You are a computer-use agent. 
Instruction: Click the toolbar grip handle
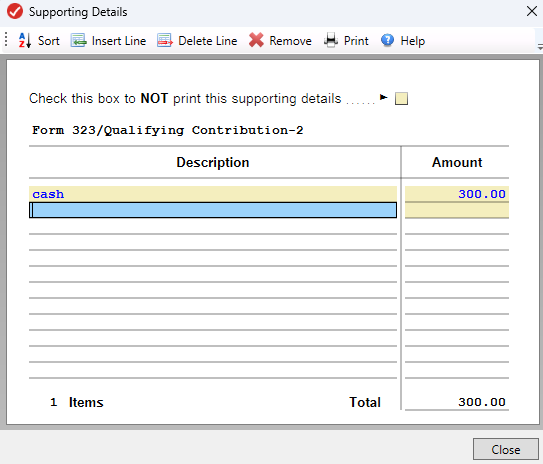pyautogui.click(x=6, y=39)
